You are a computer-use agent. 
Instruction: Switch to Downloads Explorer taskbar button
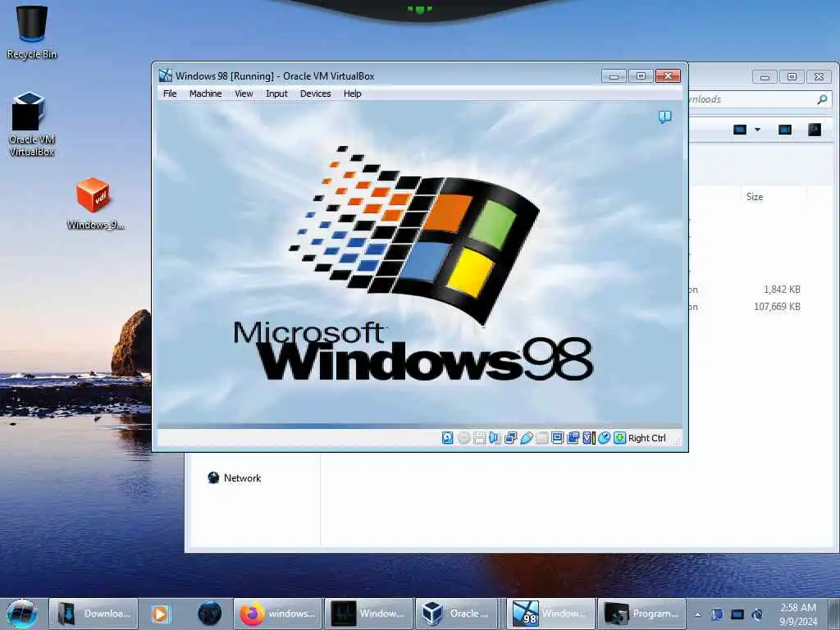[x=94, y=614]
